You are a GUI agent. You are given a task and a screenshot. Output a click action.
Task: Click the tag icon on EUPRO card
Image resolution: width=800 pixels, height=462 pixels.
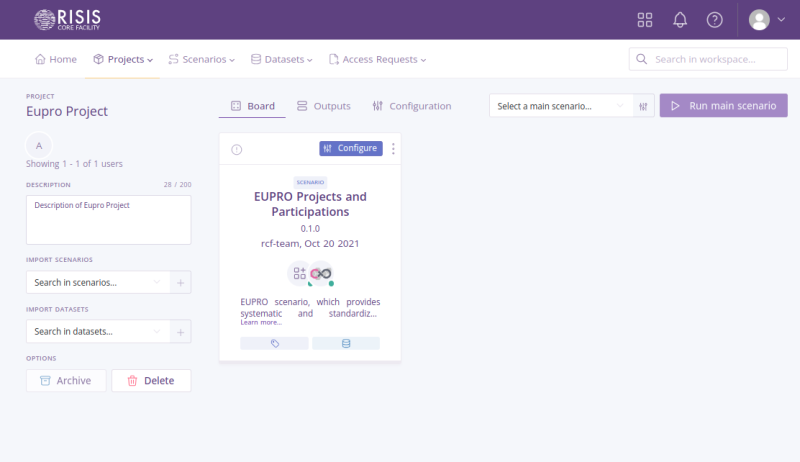275,343
